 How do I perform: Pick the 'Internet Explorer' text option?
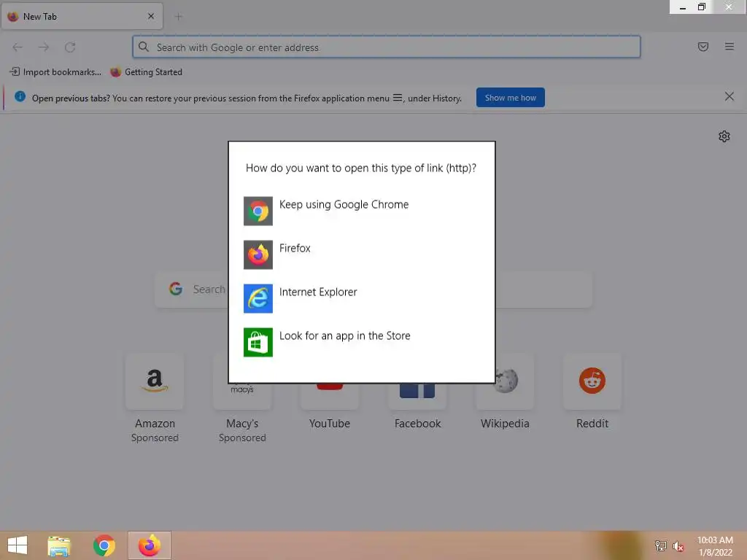click(x=318, y=292)
